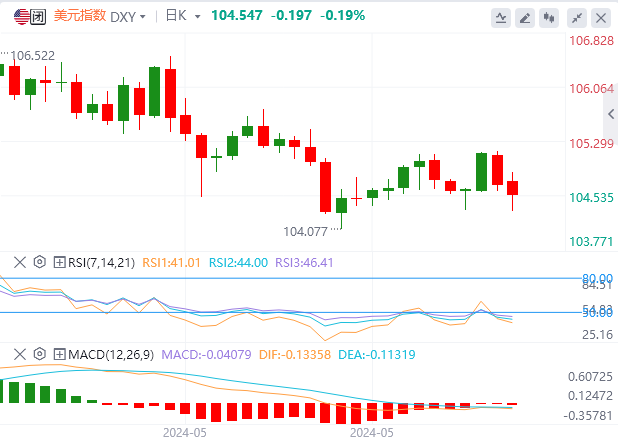Click the RSI3:46.41 value
The image size is (618, 444).
pyautogui.click(x=304, y=263)
